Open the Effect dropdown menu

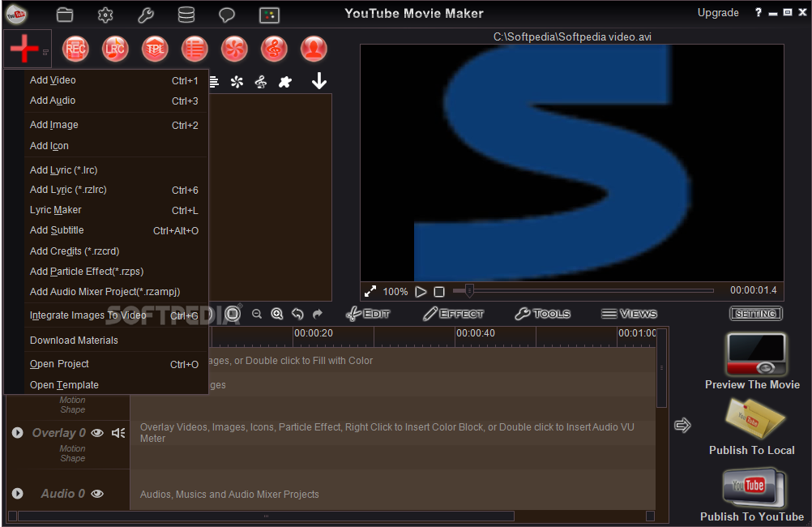click(453, 314)
